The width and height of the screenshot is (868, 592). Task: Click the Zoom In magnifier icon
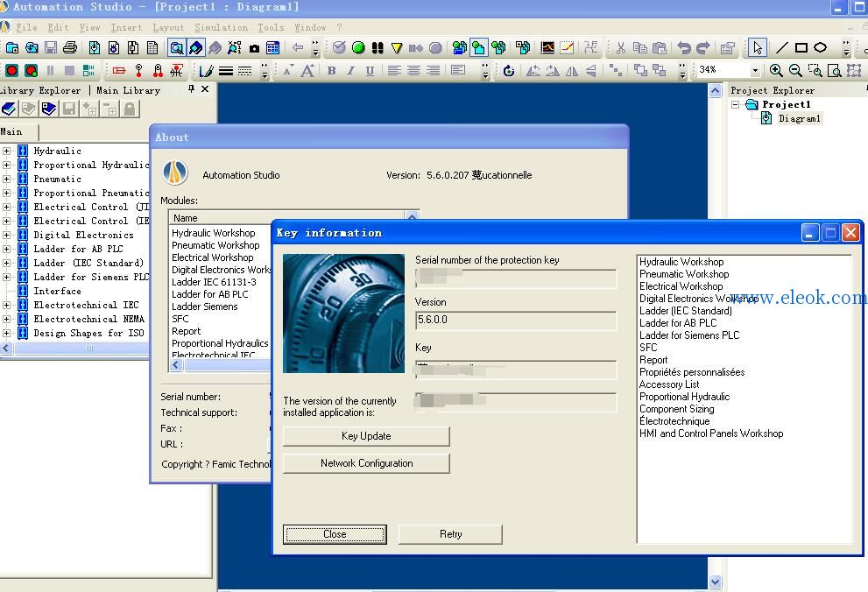(776, 71)
